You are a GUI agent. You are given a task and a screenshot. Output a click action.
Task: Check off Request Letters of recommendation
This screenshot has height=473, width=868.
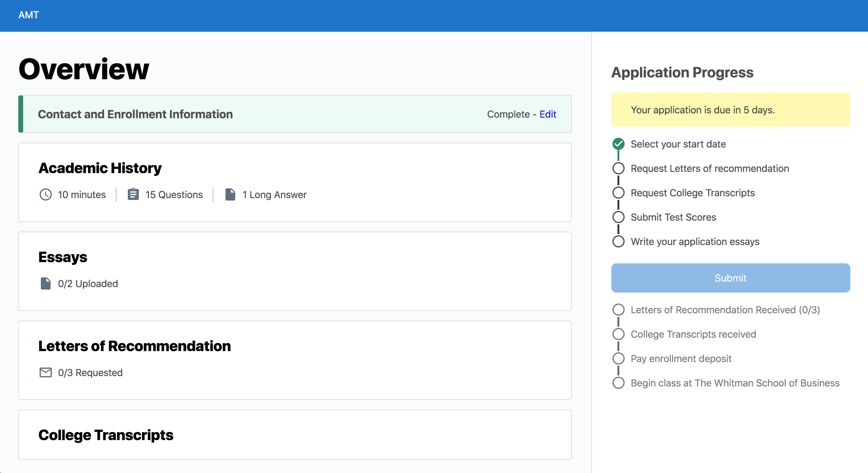point(619,168)
